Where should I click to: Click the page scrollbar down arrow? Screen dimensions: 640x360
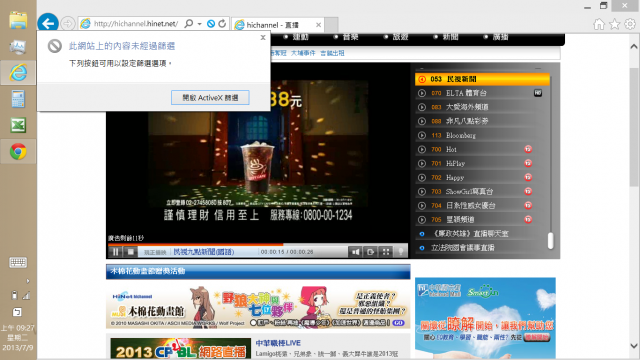click(x=634, y=346)
